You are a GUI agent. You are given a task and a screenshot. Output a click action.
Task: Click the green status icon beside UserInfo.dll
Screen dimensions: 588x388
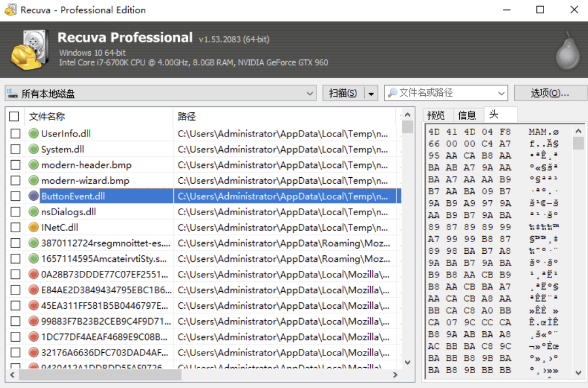(x=34, y=133)
